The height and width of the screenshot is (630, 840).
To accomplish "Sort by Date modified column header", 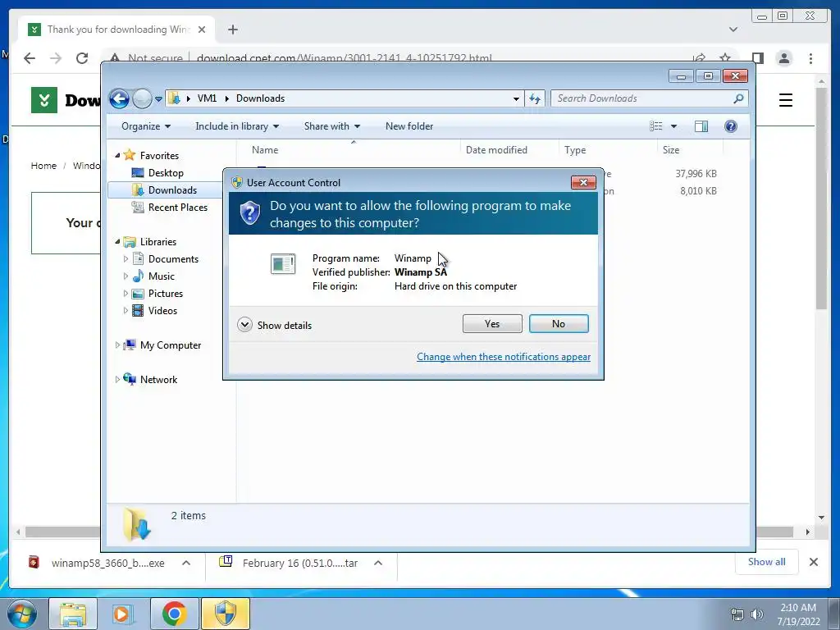I will 509,150.
